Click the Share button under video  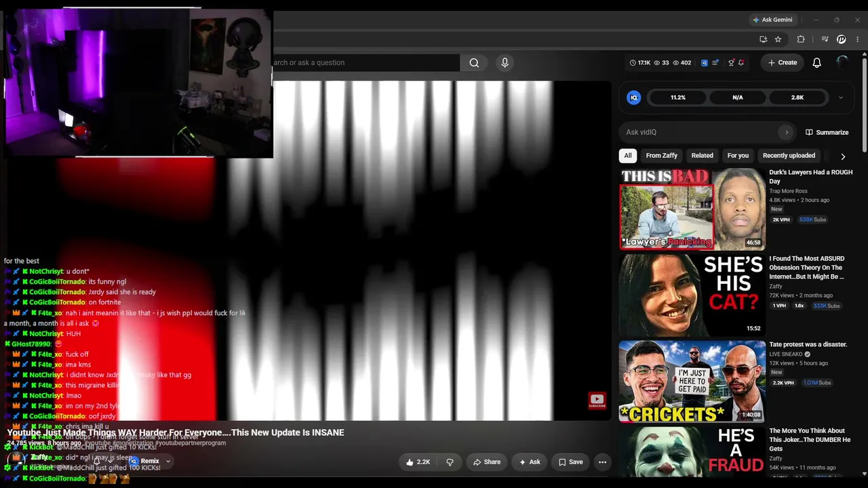coord(486,462)
